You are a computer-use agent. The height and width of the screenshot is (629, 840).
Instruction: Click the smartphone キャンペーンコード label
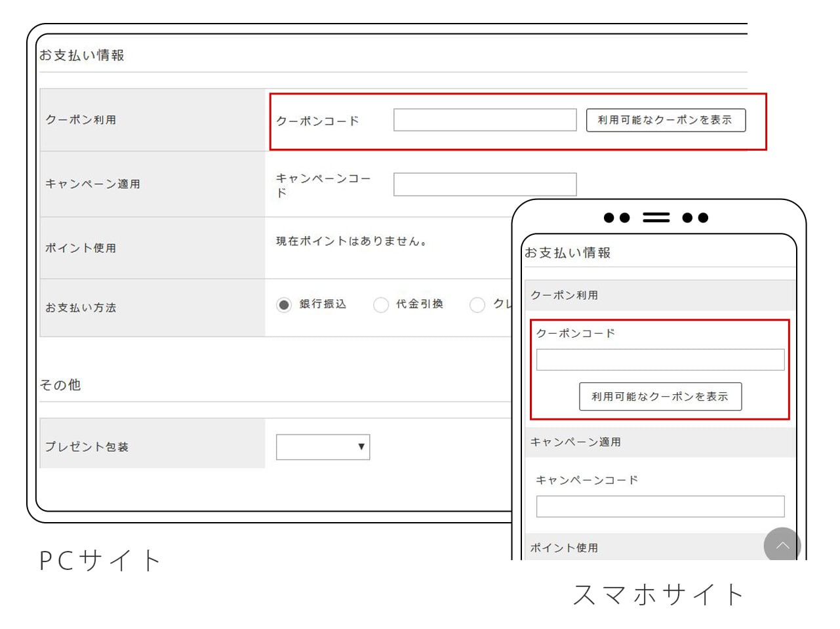pyautogui.click(x=587, y=480)
